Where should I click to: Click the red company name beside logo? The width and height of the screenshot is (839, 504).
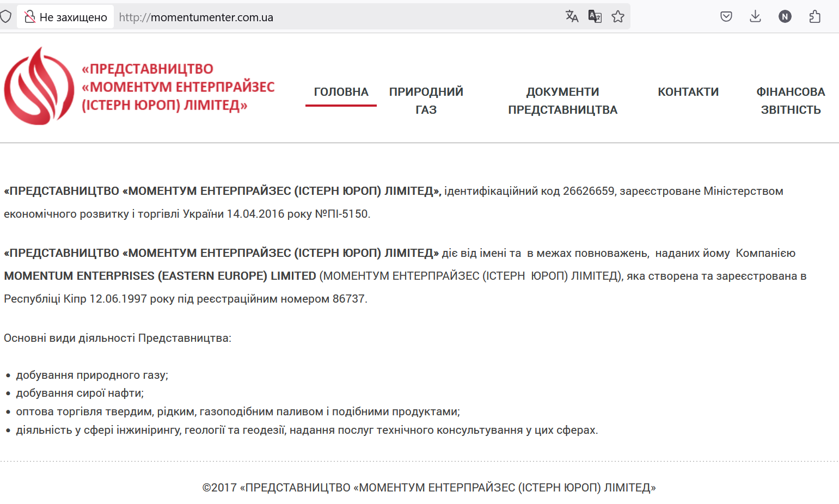point(178,87)
